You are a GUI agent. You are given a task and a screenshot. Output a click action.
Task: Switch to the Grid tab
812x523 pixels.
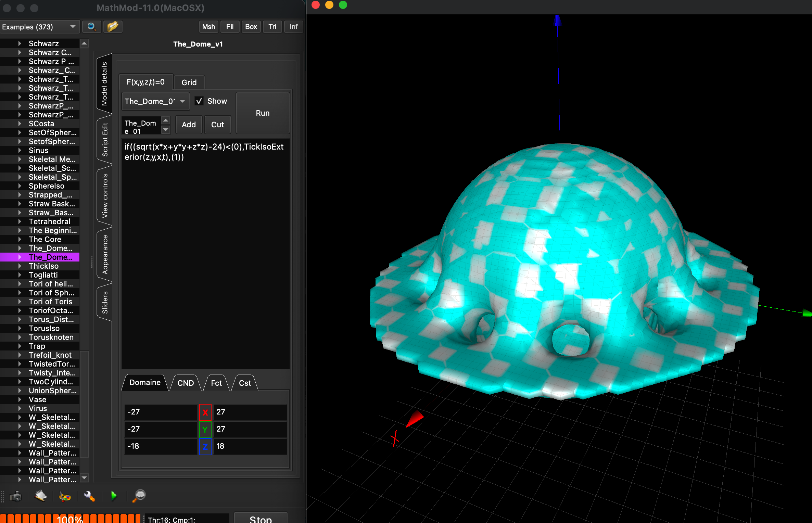[189, 82]
